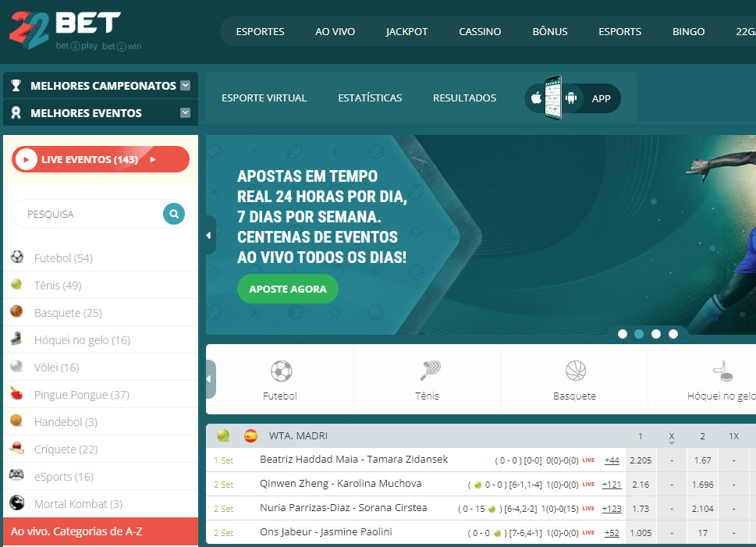Expand +121 markets for Qinwen Zheng match
The height and width of the screenshot is (547, 756).
click(x=612, y=485)
